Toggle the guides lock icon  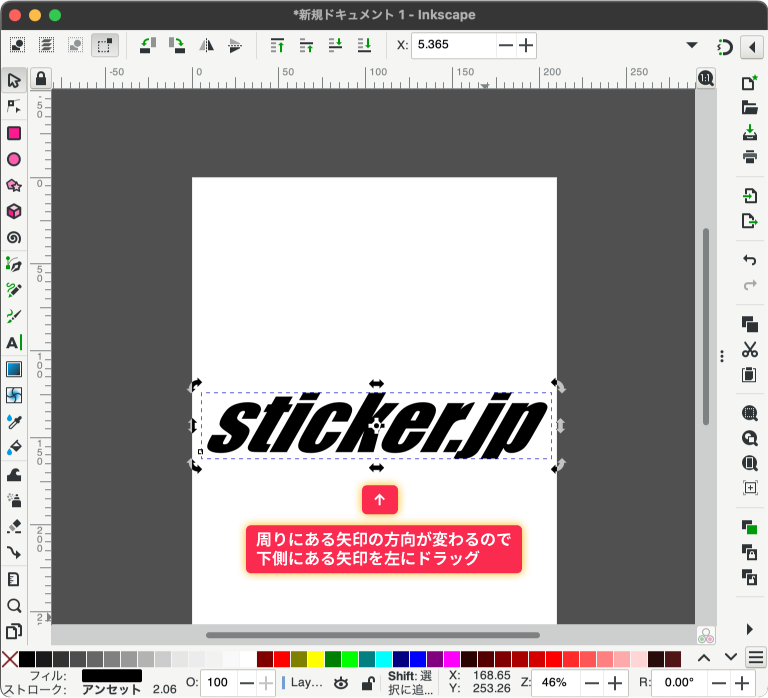[x=41, y=78]
